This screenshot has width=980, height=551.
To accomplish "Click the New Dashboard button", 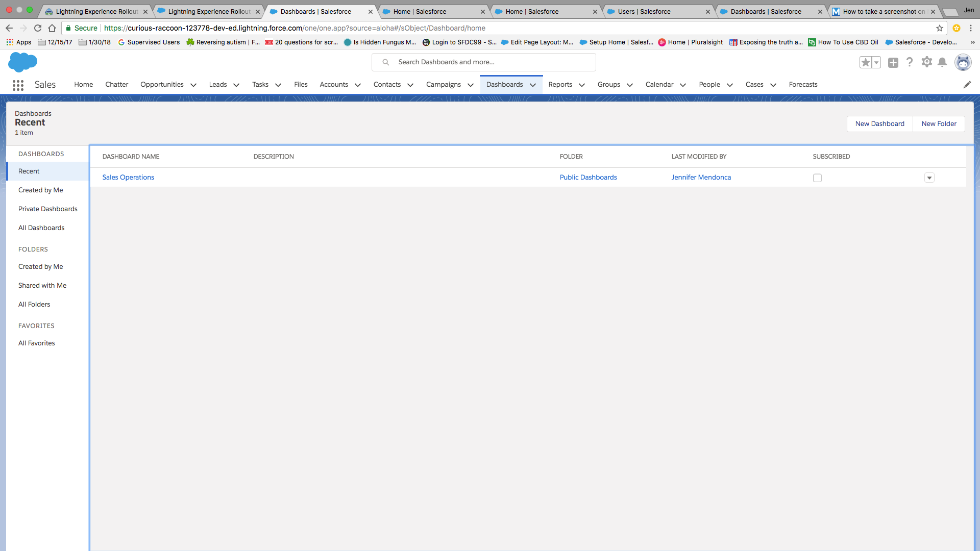I will [879, 124].
